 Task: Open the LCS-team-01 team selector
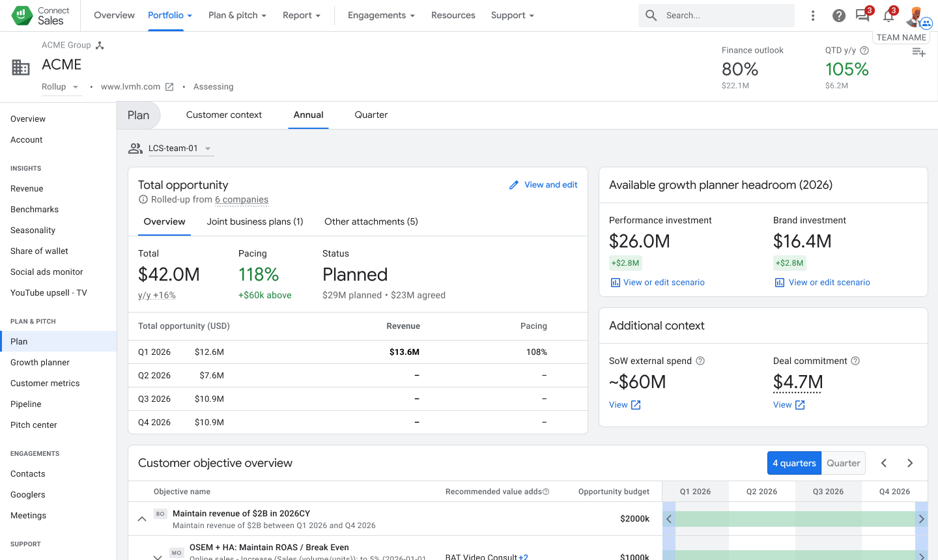tap(180, 148)
